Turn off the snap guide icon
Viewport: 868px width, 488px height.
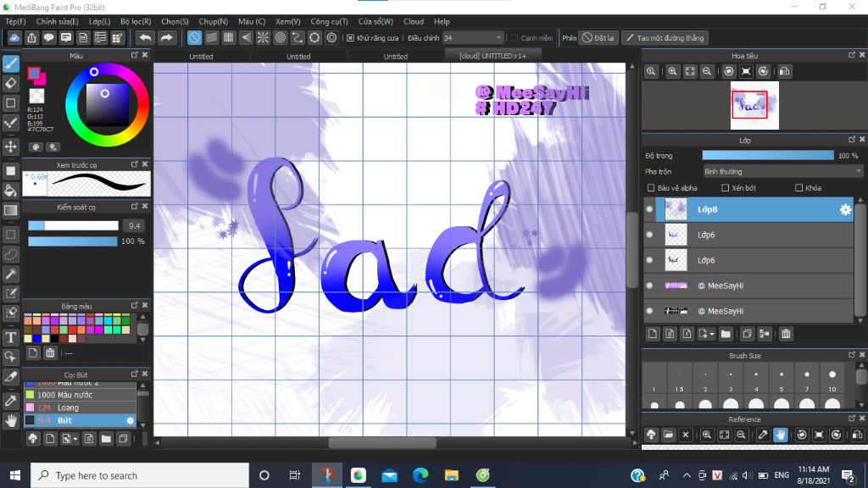click(194, 37)
